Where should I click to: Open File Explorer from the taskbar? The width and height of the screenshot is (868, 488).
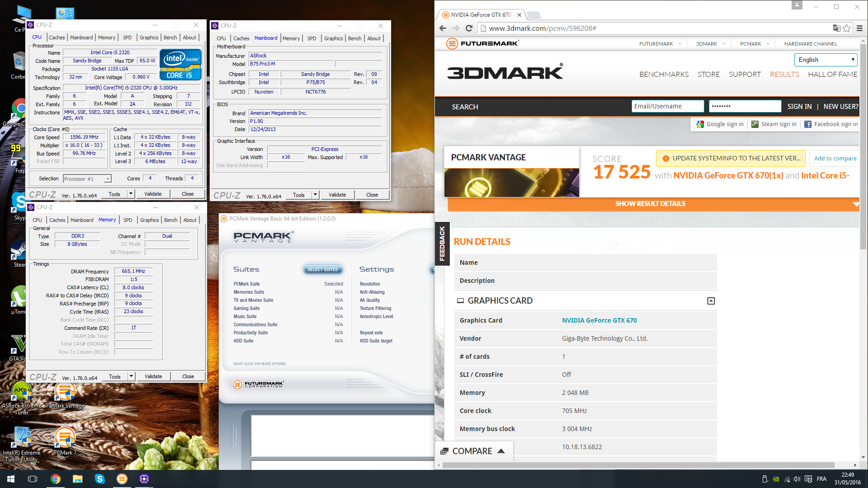78,479
